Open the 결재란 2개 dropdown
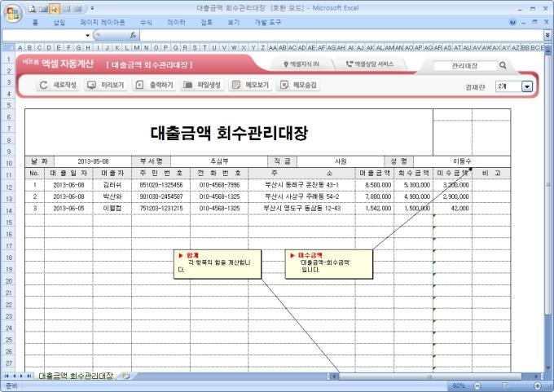Viewport: 554px width, 392px height. 527,86
